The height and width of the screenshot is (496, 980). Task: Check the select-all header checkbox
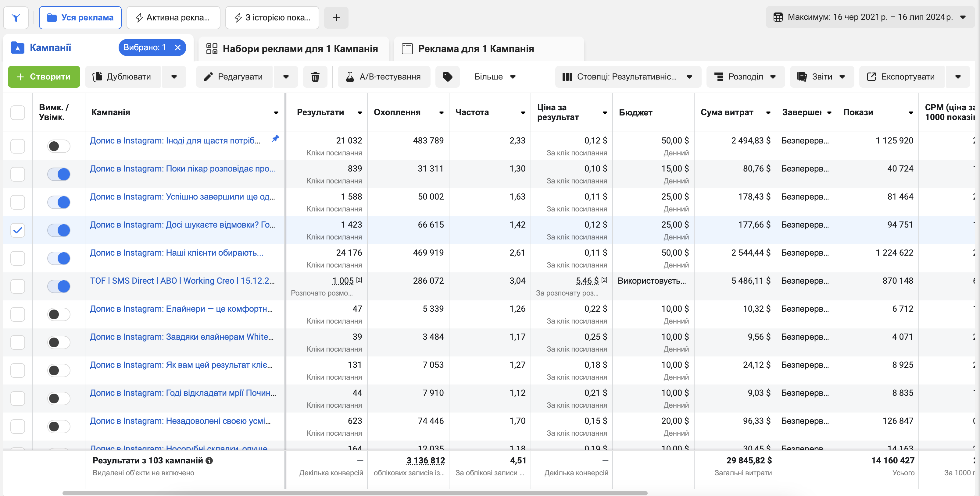[17, 112]
